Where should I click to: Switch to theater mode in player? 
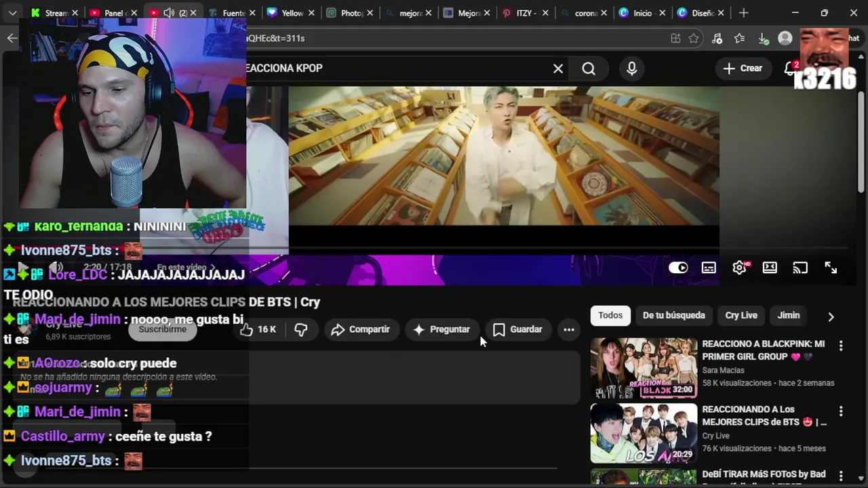point(770,268)
